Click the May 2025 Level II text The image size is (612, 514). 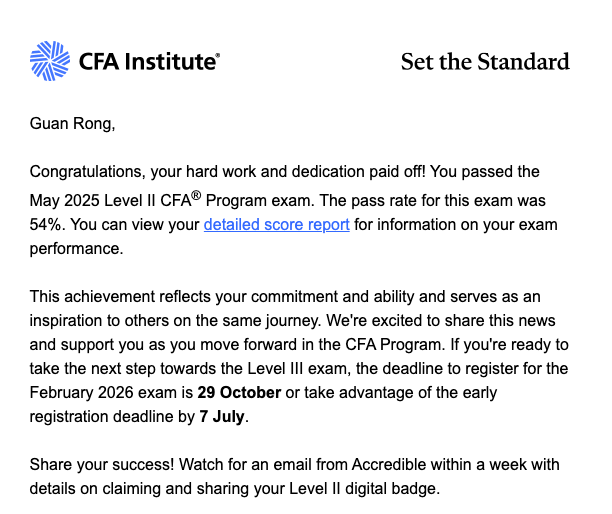93,201
